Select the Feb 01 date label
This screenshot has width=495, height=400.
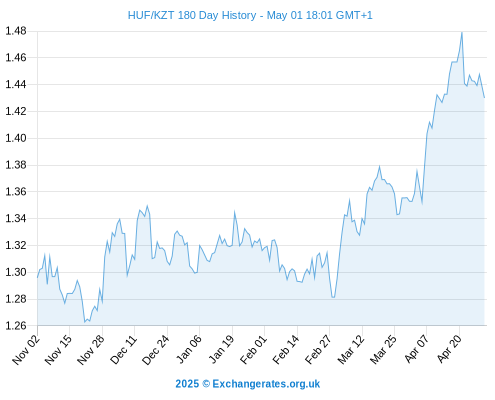[x=253, y=349]
